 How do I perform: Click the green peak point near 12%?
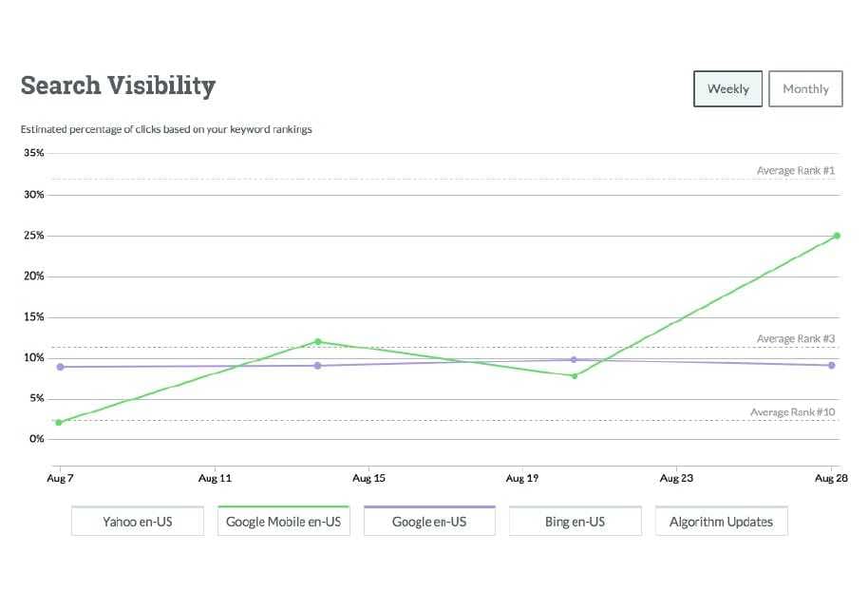(318, 341)
